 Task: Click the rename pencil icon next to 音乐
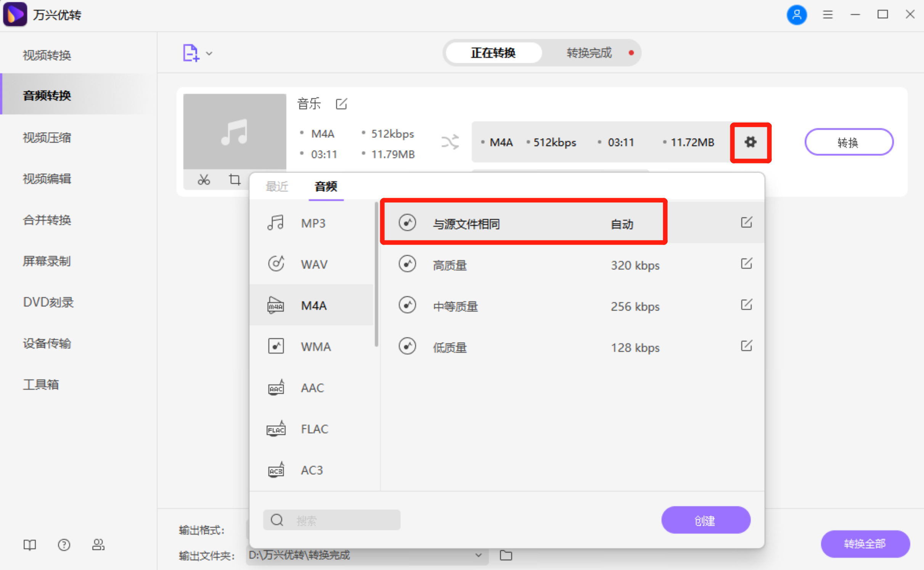click(341, 104)
